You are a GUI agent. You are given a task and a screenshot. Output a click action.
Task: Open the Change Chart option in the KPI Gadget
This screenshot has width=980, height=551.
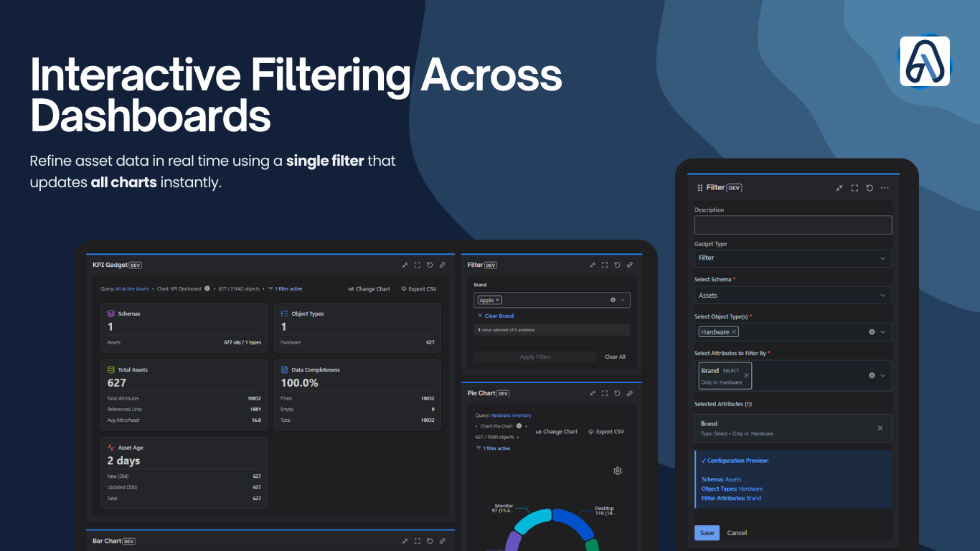[x=369, y=288]
